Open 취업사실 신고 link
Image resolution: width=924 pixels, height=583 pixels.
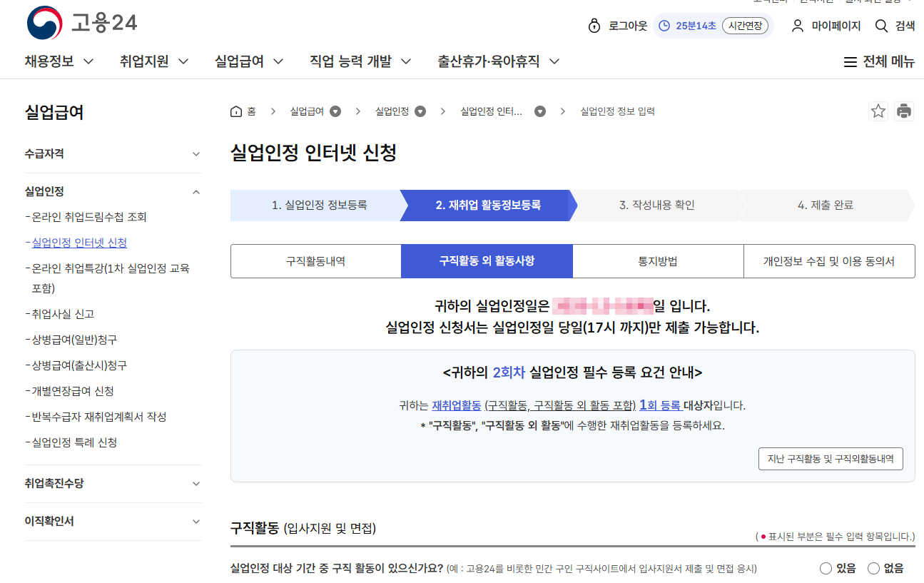click(x=63, y=314)
